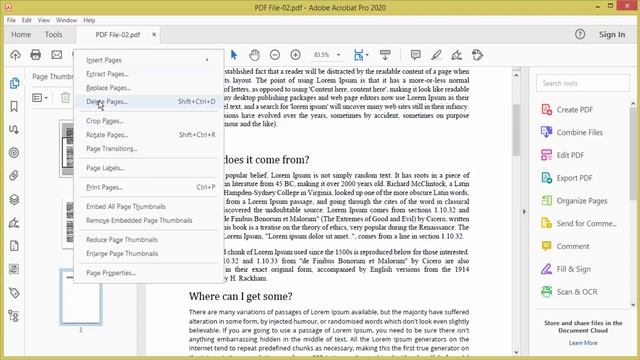Click the Learn More link
This screenshot has width=640, height=360.
coord(583,343)
